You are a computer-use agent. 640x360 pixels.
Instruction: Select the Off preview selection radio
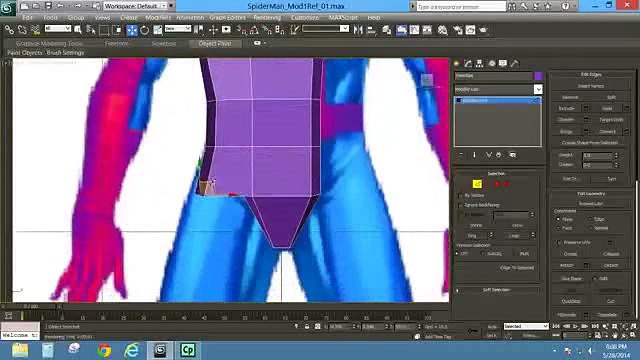[457, 253]
